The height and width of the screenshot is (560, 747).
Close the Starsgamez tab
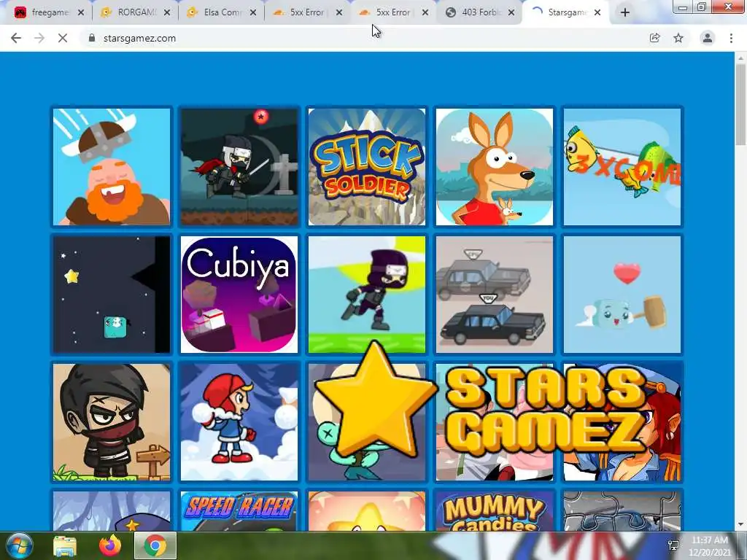pos(597,12)
